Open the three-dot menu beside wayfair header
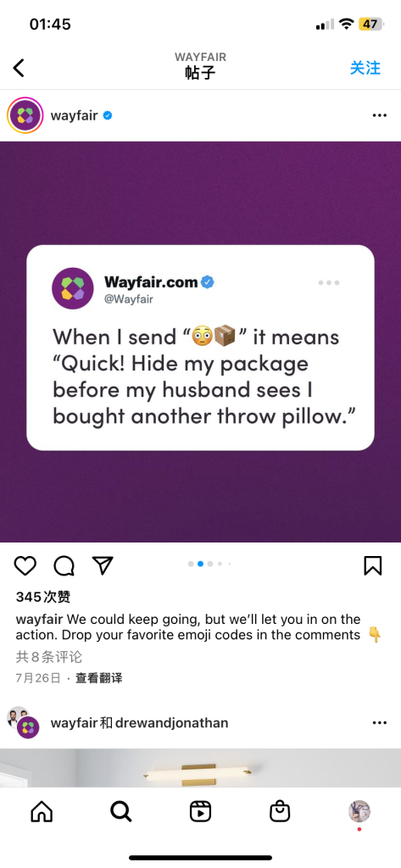Screen dimensions: 401x868 pos(380,115)
